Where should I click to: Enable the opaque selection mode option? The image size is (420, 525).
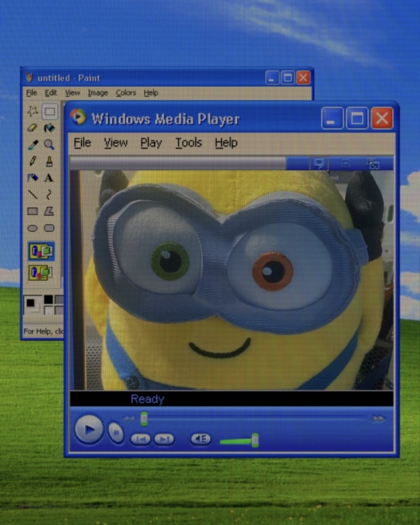click(x=41, y=251)
